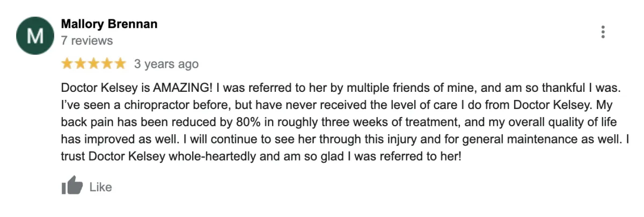The height and width of the screenshot is (217, 644).
Task: Click the fifth rating star
Action: (120, 64)
